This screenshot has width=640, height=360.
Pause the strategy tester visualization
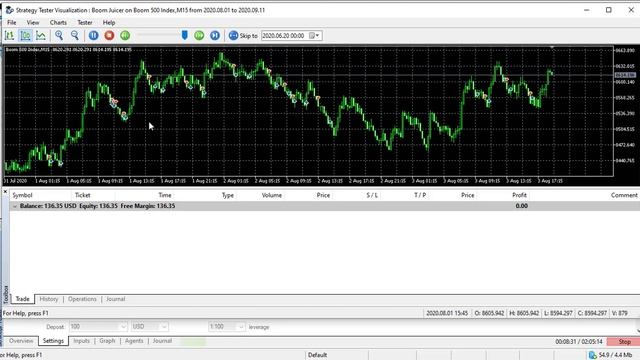[x=93, y=36]
